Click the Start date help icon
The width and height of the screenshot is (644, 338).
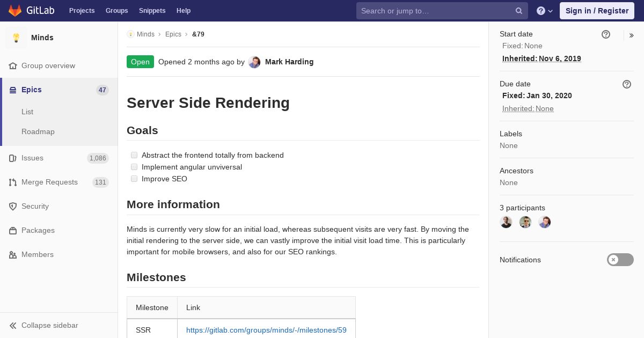point(606,34)
